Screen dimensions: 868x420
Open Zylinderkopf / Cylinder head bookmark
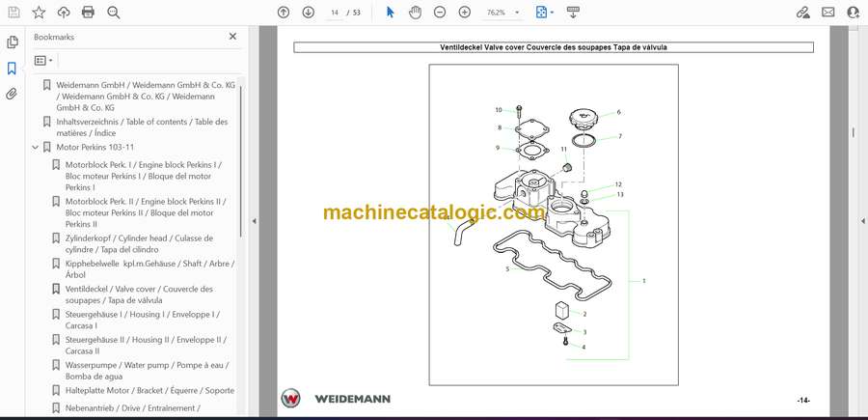pos(139,244)
